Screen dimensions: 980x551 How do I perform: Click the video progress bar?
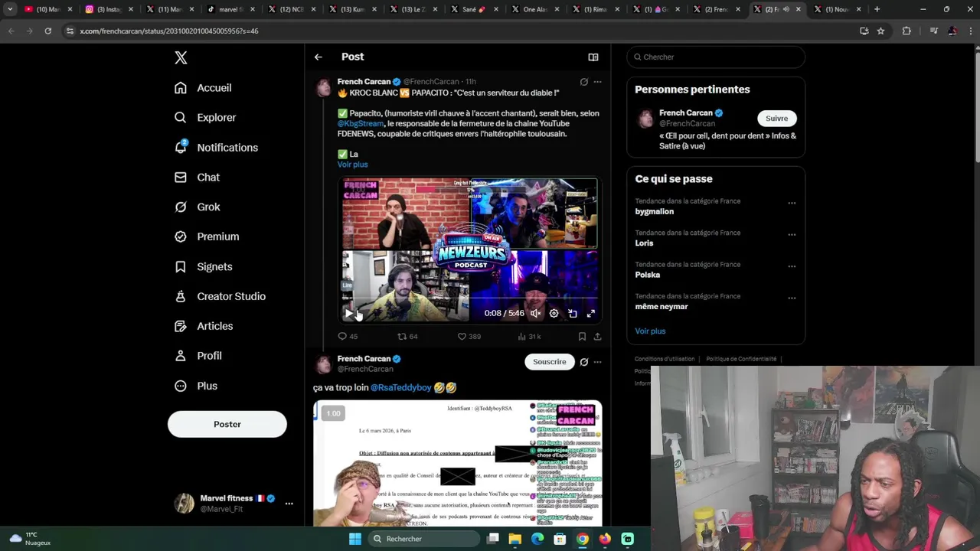(x=470, y=298)
